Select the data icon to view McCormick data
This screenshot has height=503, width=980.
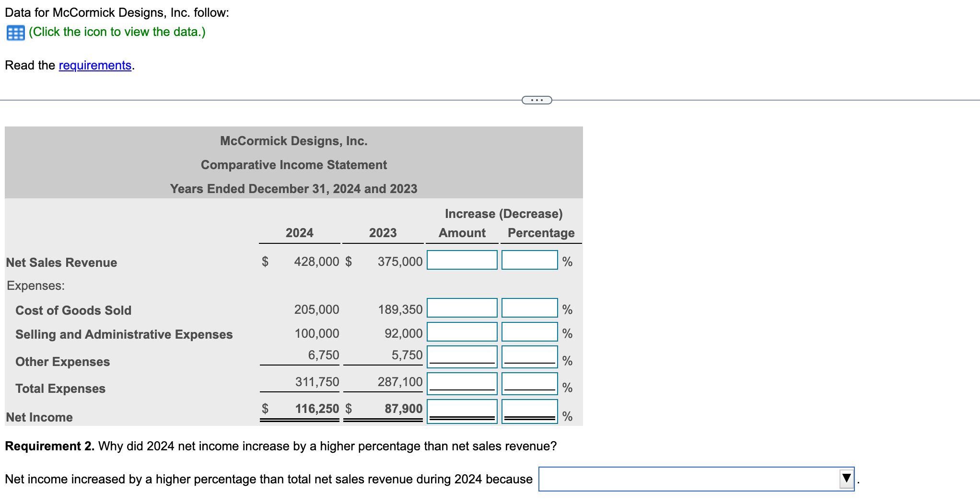click(x=15, y=32)
